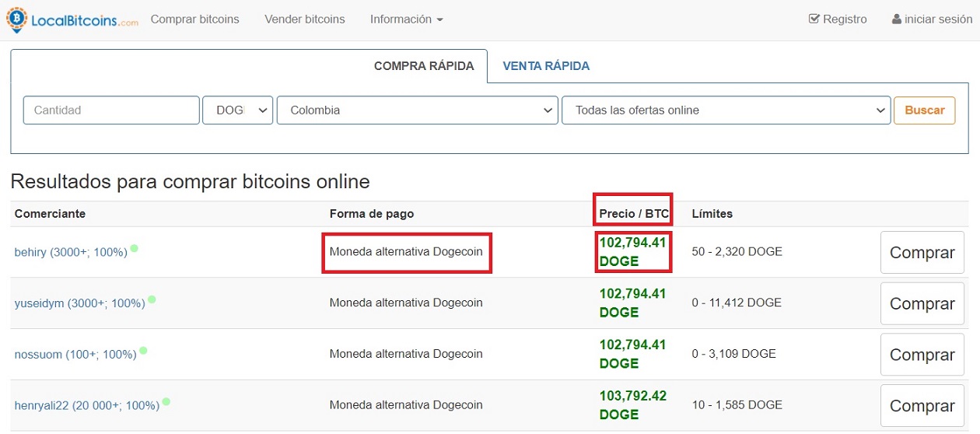Click price 102,794.41 DOGE in yuseidym row
The height and width of the screenshot is (434, 980).
coord(632,303)
